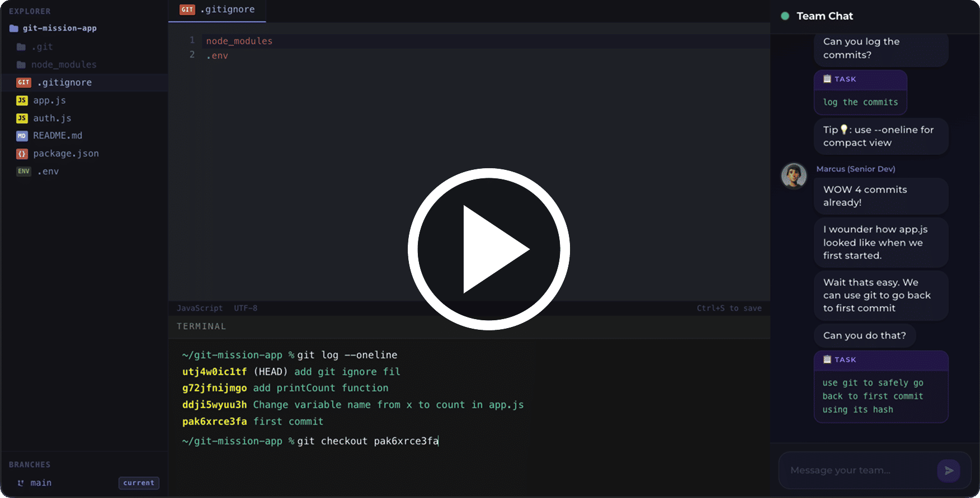Image resolution: width=980 pixels, height=498 pixels.
Task: Click the branch icon next to main
Action: (x=21, y=483)
